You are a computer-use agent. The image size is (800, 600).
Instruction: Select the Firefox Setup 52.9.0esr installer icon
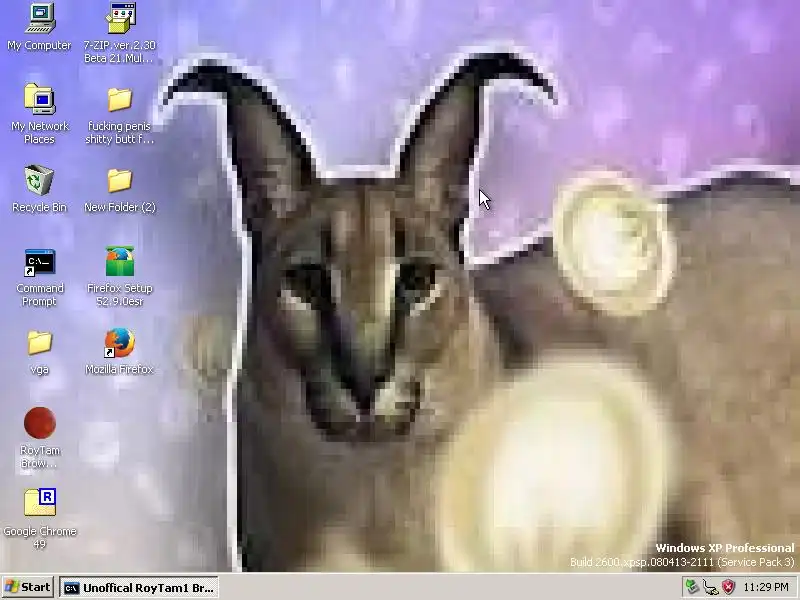[x=119, y=261]
